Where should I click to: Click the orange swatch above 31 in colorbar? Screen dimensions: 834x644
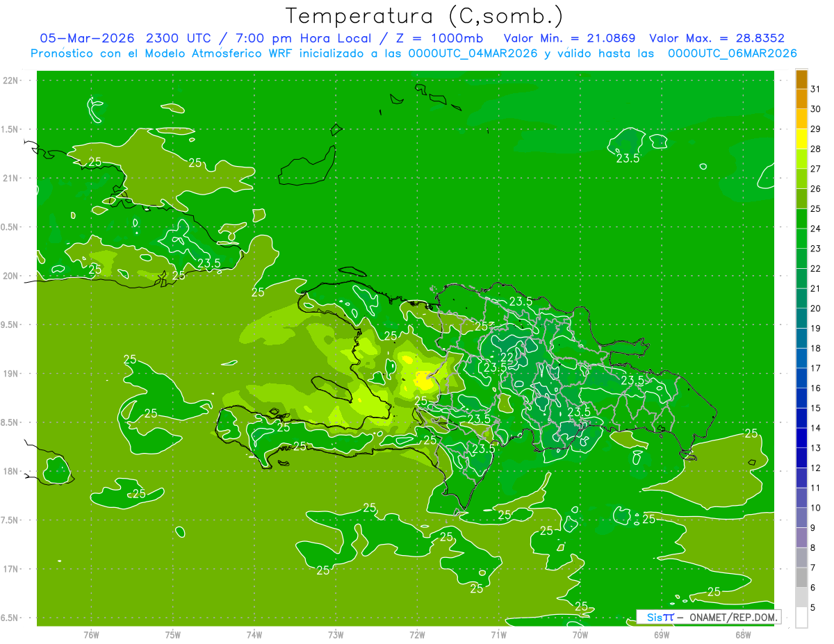(801, 80)
